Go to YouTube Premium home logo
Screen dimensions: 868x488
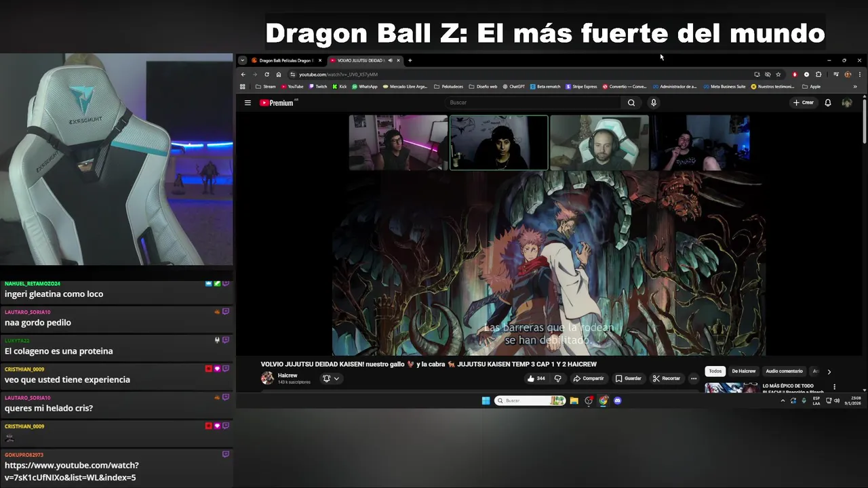point(278,103)
